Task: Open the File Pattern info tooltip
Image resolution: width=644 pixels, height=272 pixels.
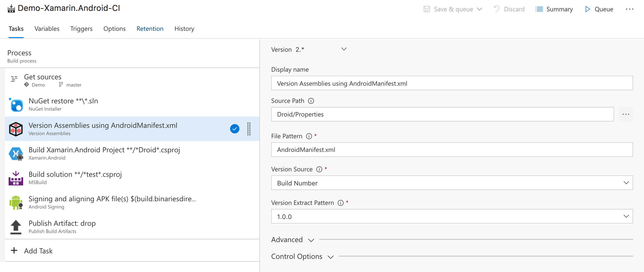Action: tap(309, 136)
